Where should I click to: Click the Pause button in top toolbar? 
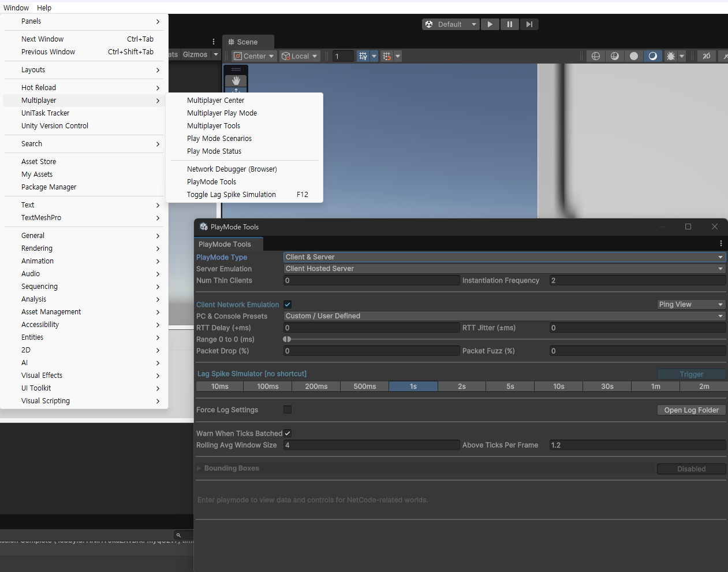click(x=509, y=24)
